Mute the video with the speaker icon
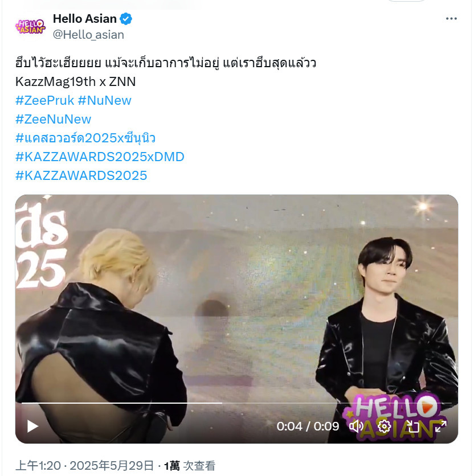This screenshot has width=474, height=476. (356, 426)
